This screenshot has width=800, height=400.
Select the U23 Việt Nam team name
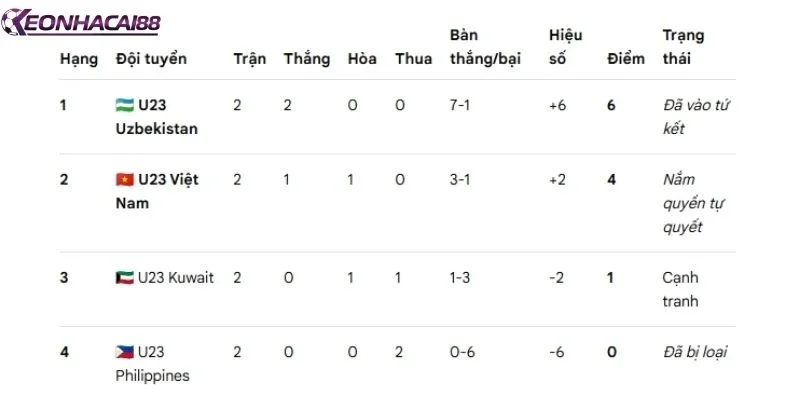pyautogui.click(x=157, y=191)
